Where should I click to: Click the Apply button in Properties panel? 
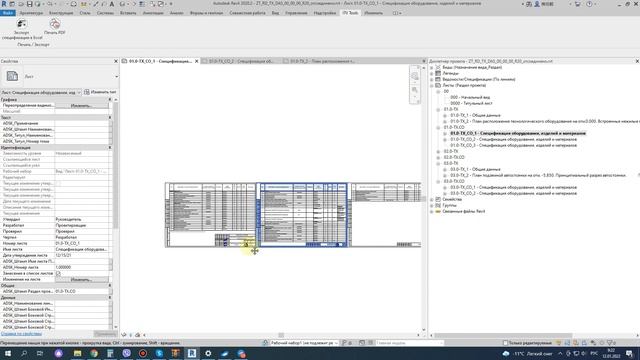coord(105,334)
